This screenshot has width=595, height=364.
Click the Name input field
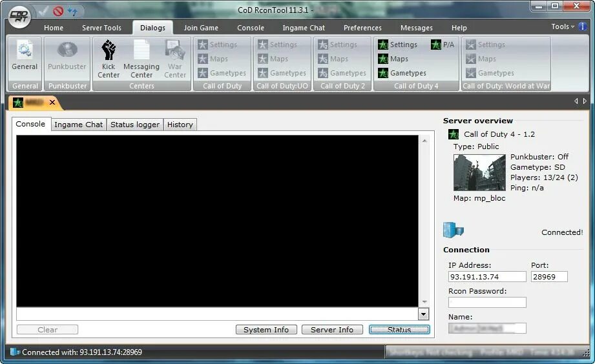pos(487,328)
